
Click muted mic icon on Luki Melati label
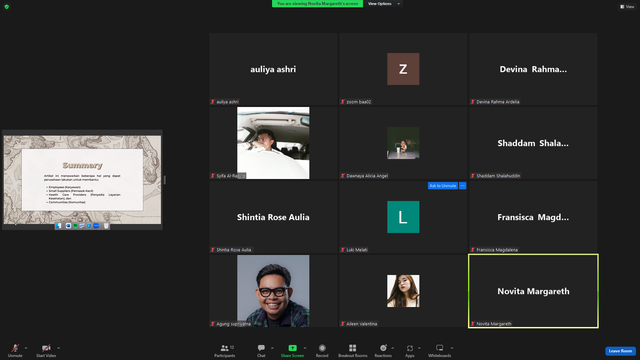tap(342, 250)
